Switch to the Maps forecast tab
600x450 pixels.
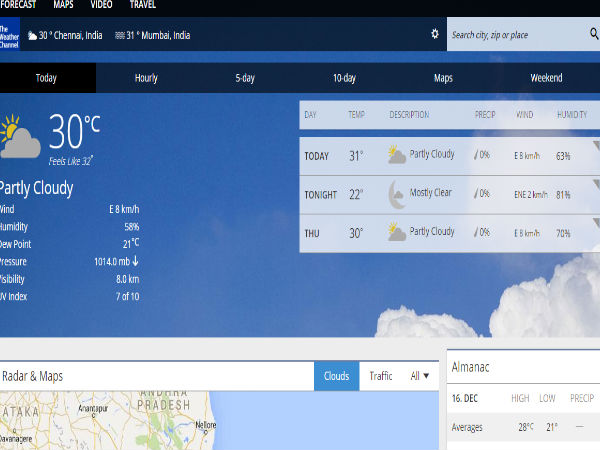(443, 78)
